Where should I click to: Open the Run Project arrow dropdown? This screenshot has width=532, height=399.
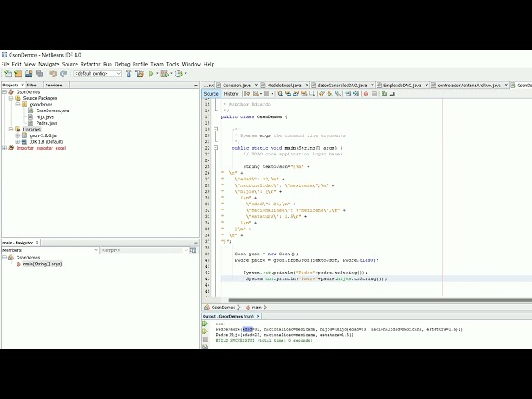click(x=157, y=74)
